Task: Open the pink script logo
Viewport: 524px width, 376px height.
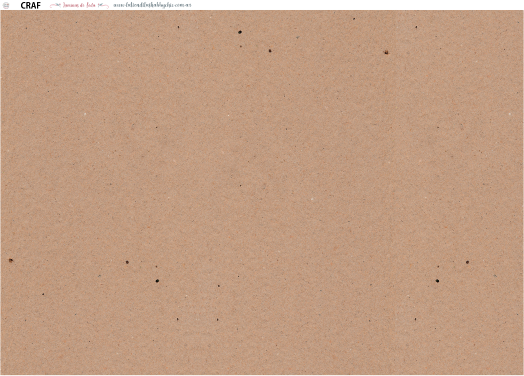Action: 79,5
